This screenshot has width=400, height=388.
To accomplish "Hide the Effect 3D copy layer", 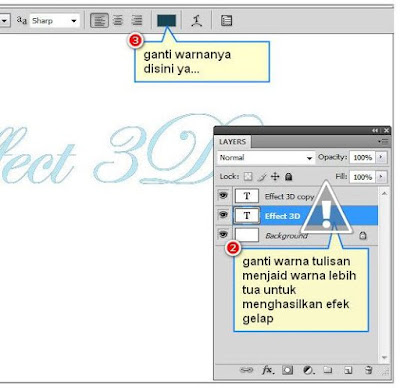I will point(223,195).
